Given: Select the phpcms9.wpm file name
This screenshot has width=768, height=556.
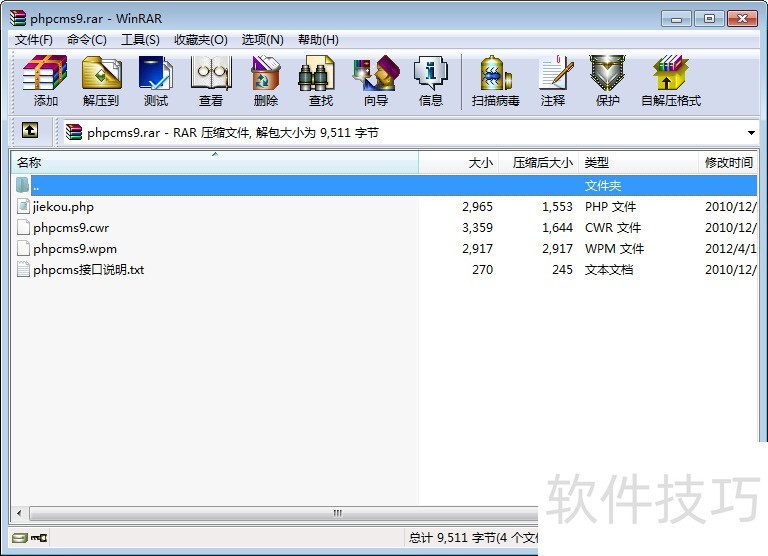Looking at the screenshot, I should 75,249.
